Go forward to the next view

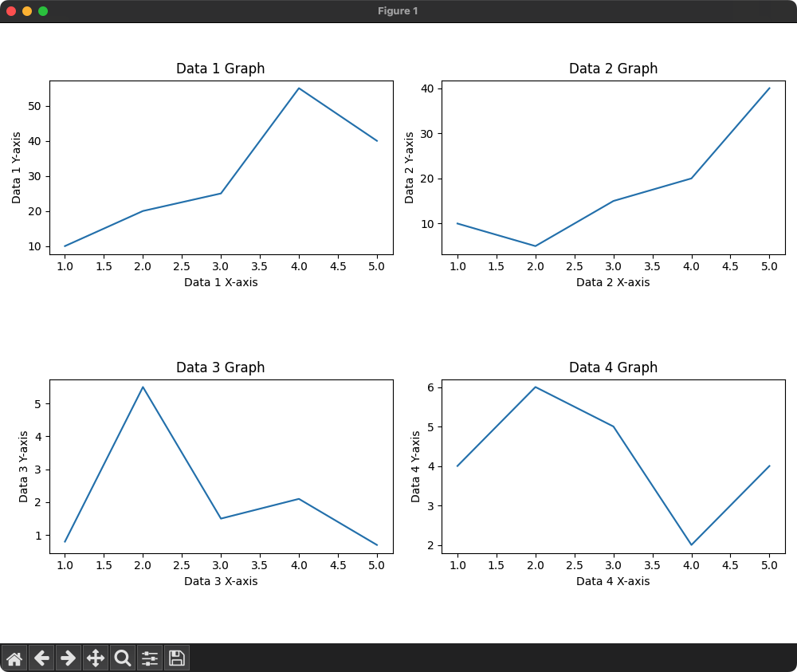tap(68, 658)
